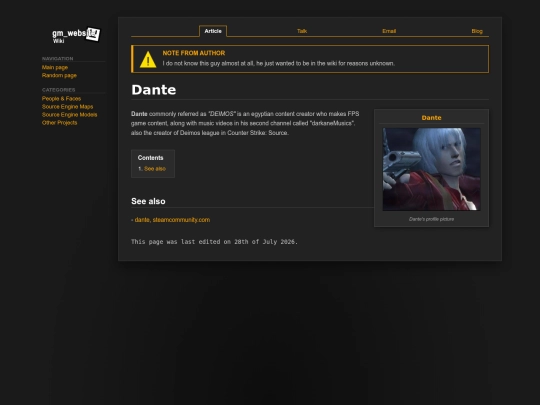Click the Contents box title

pyautogui.click(x=150, y=158)
